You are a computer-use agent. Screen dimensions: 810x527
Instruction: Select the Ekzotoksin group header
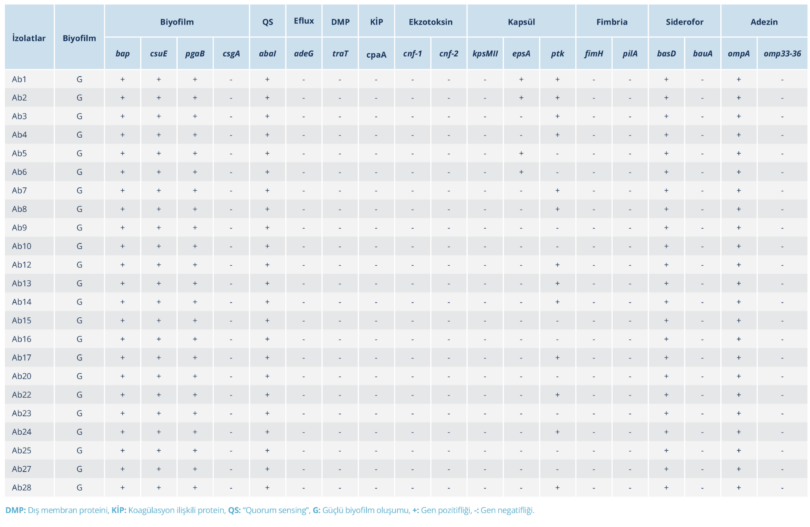(x=430, y=21)
